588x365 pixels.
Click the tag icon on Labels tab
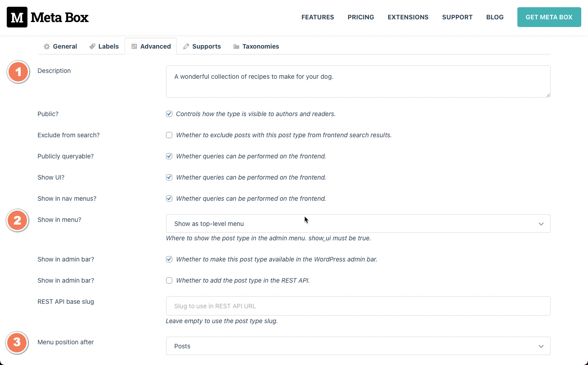pos(92,46)
